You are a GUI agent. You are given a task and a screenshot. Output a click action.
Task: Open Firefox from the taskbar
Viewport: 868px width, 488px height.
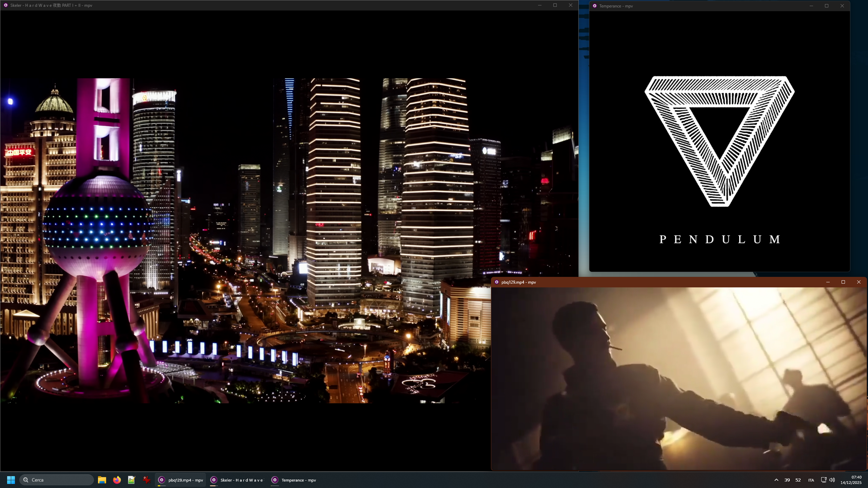point(117,480)
